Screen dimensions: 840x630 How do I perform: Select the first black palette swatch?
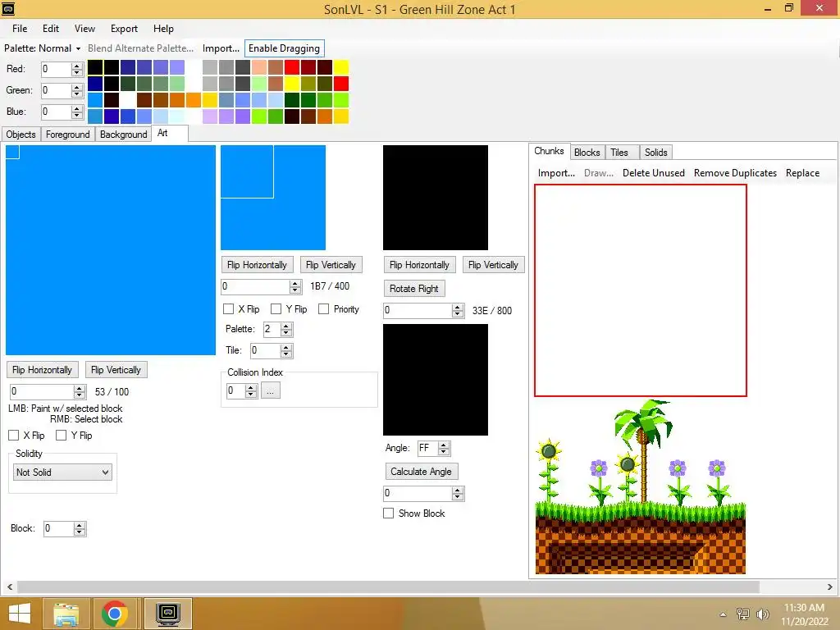[x=95, y=67]
